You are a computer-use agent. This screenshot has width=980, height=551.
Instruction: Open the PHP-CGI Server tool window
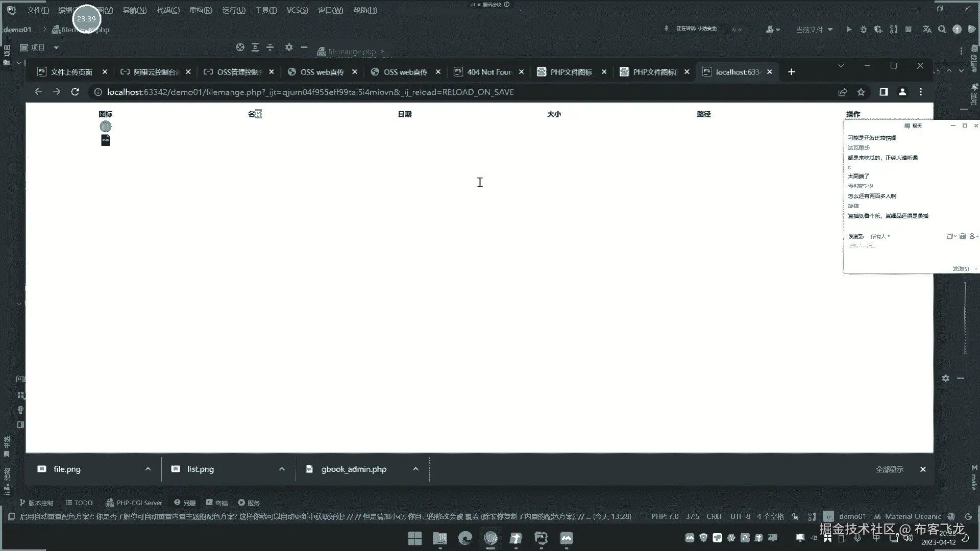(134, 503)
